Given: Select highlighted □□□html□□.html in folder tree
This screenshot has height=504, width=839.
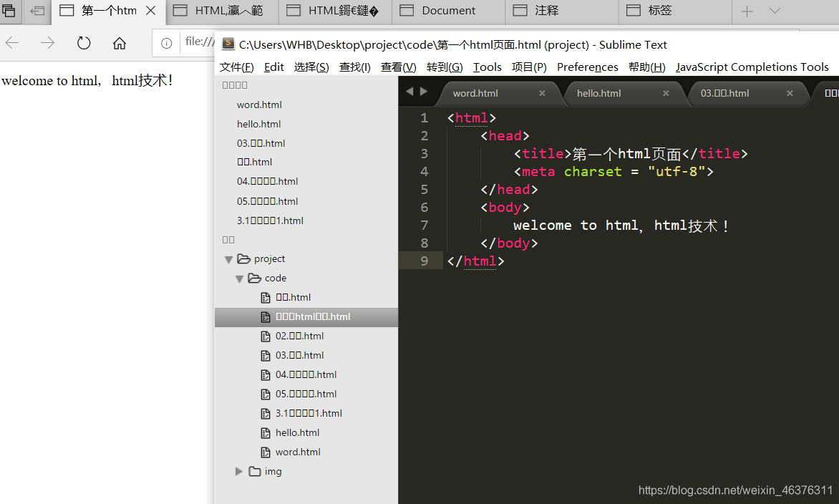Looking at the screenshot, I should (x=306, y=316).
